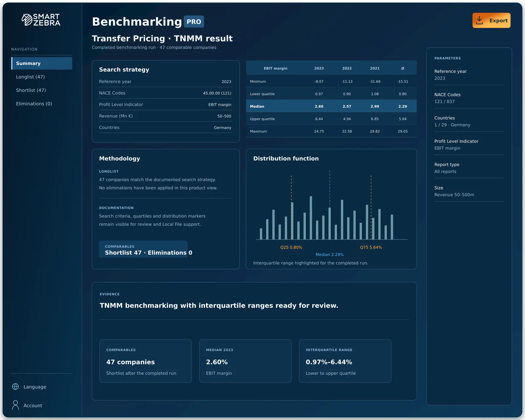Screen dimensions: 525x420
Task: Select the Median 2023 evidence card
Action: pos(245,361)
